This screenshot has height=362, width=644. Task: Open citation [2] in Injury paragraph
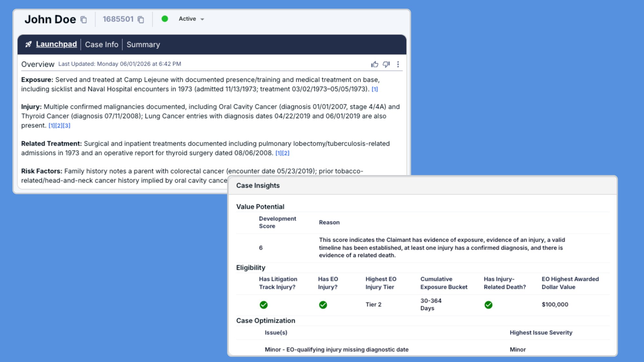[59, 125]
